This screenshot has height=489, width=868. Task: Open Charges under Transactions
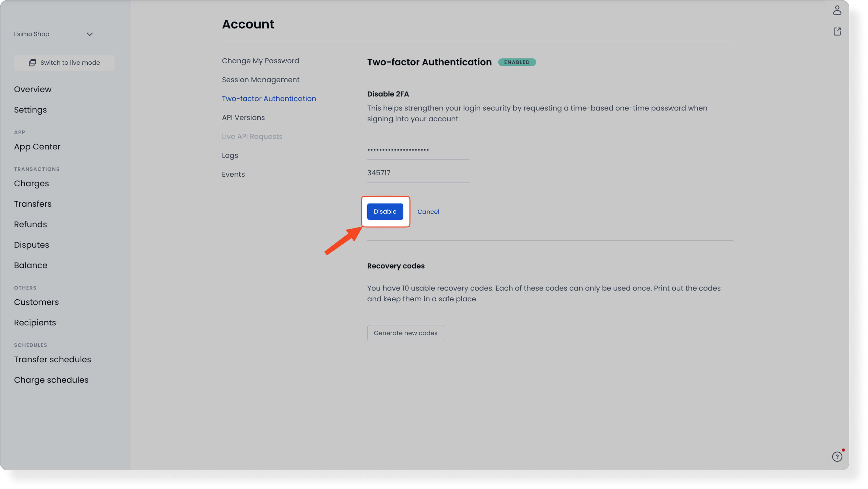(x=31, y=184)
